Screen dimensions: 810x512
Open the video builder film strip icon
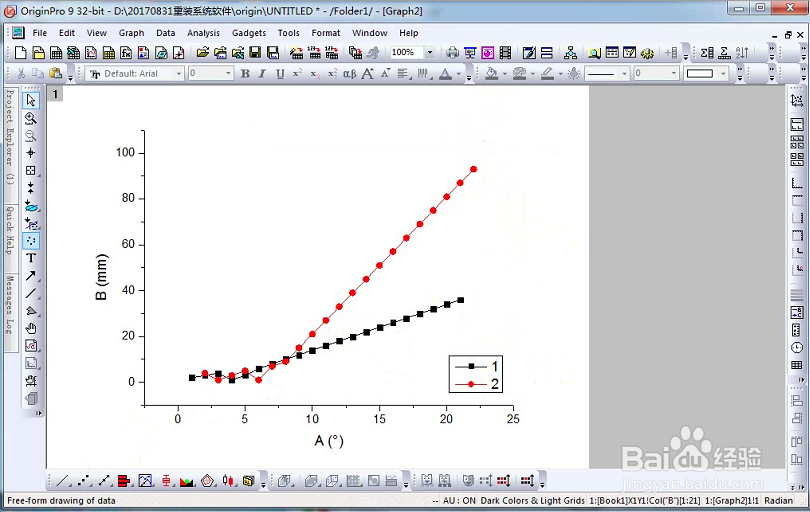point(506,52)
